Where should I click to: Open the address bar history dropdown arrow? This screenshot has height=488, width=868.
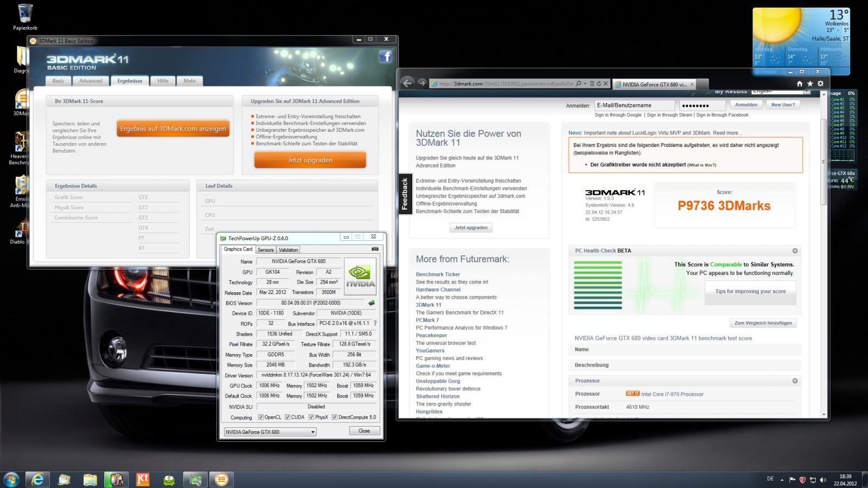coord(585,84)
